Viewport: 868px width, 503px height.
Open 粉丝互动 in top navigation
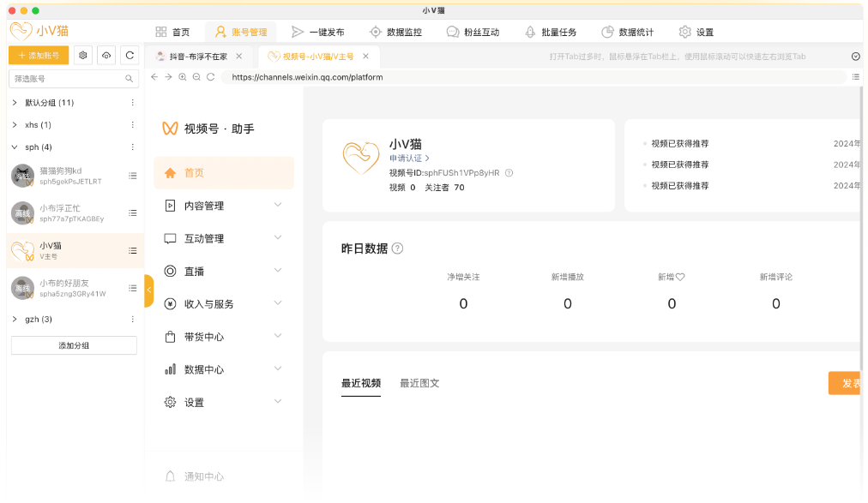[x=473, y=32]
